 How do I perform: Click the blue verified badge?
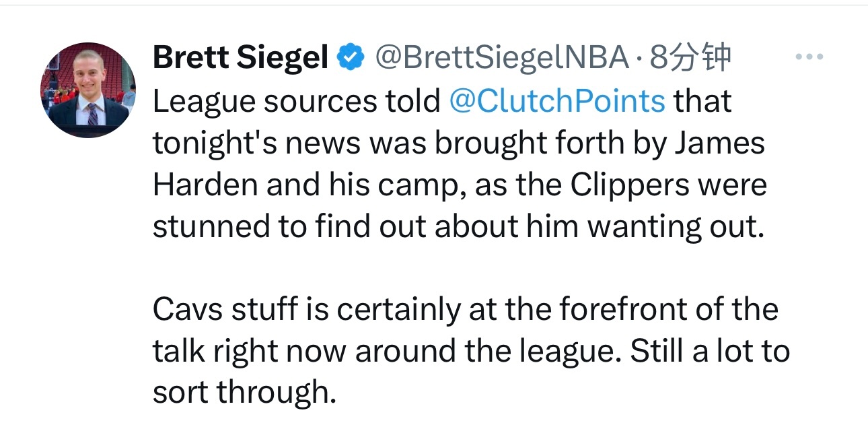point(350,59)
